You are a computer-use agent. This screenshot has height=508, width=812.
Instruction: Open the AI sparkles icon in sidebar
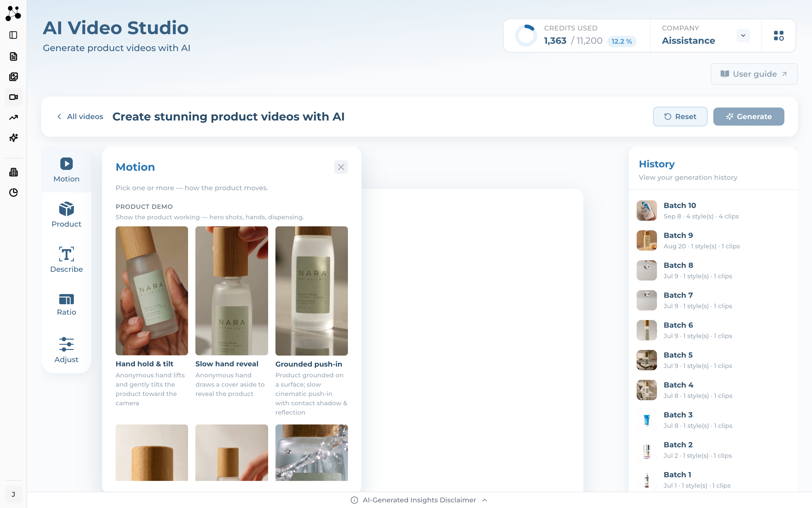tap(14, 138)
